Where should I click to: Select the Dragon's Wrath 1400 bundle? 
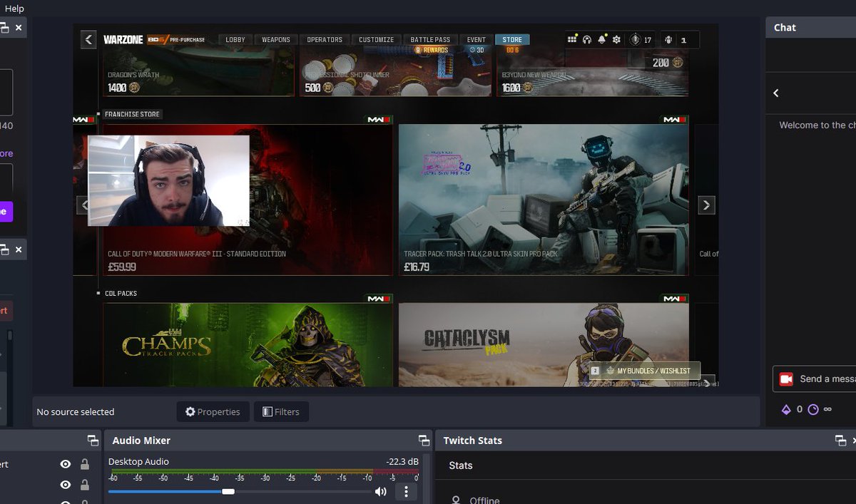[198, 71]
